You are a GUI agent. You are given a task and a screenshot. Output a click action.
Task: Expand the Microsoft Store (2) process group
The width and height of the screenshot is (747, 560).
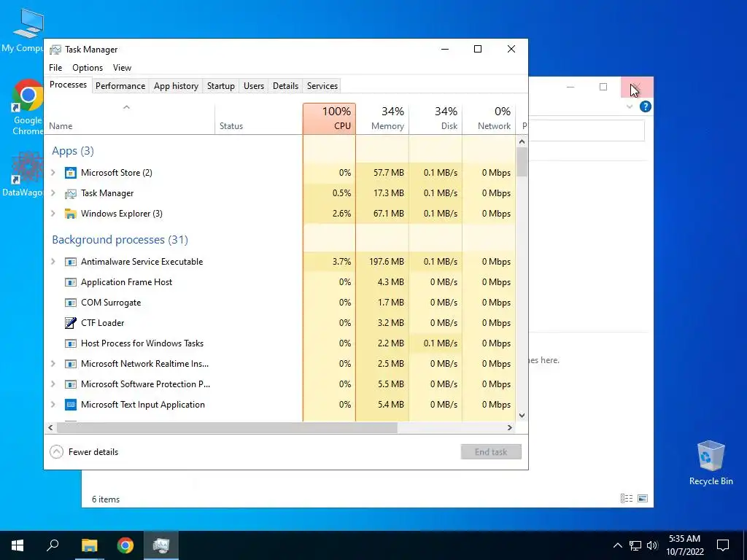coord(53,172)
